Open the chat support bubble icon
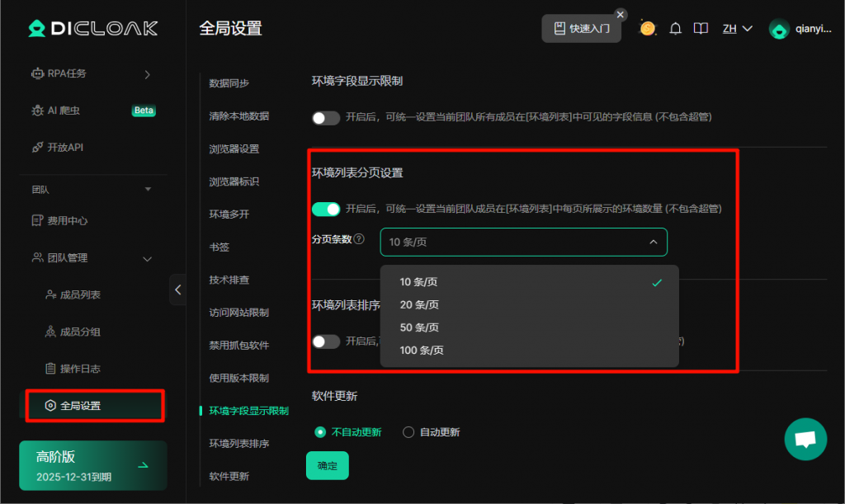Image resolution: width=845 pixels, height=504 pixels. (x=805, y=440)
